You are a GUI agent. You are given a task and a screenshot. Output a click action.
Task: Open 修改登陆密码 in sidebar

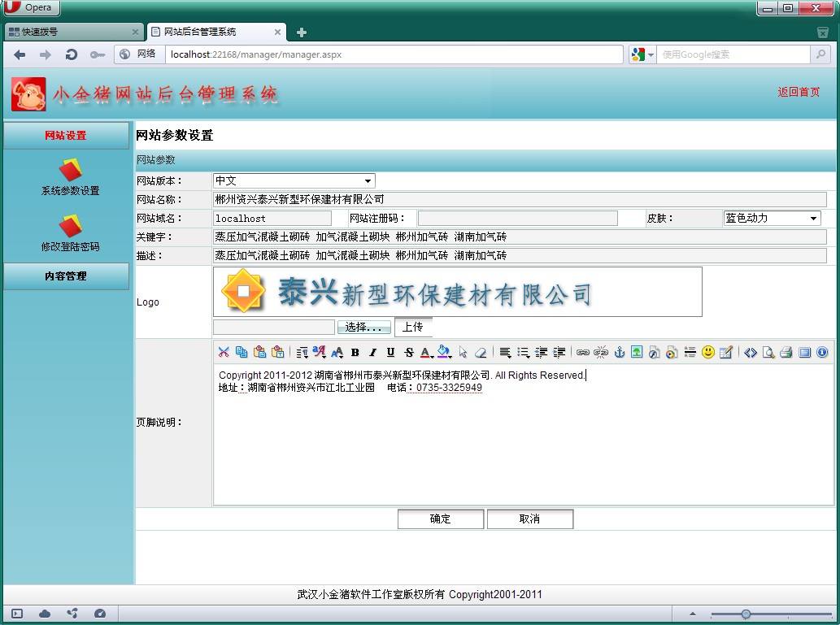coord(70,233)
